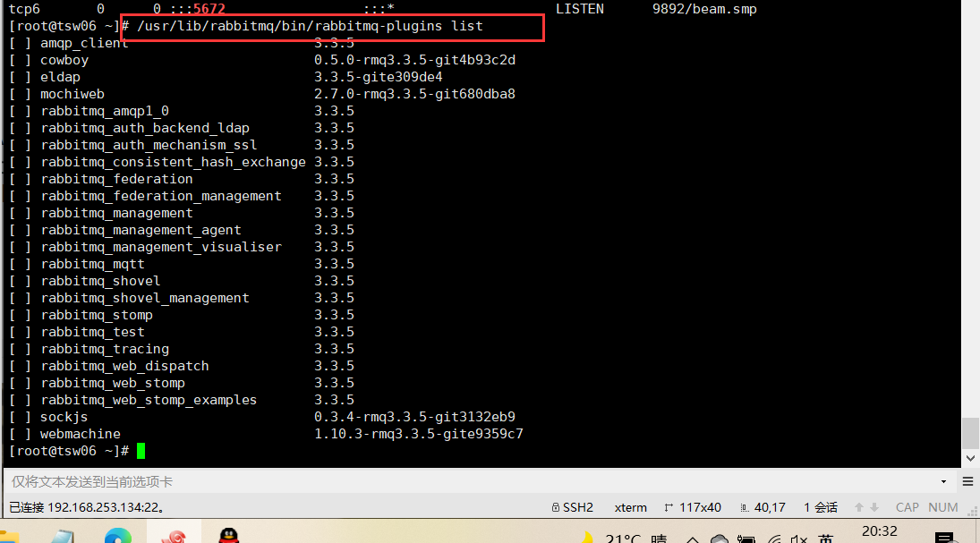Viewport: 980px width, 543px height.
Task: Click the rabbitmq_federation plugin name
Action: [x=117, y=179]
